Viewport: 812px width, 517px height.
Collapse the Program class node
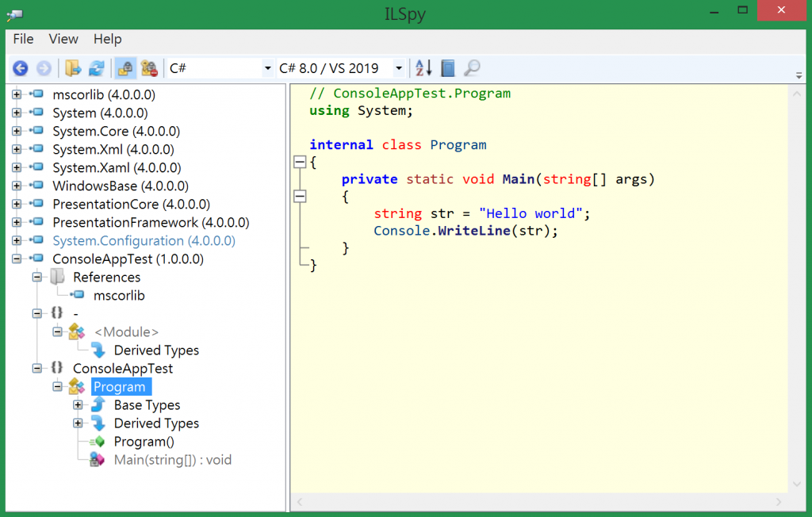57,386
